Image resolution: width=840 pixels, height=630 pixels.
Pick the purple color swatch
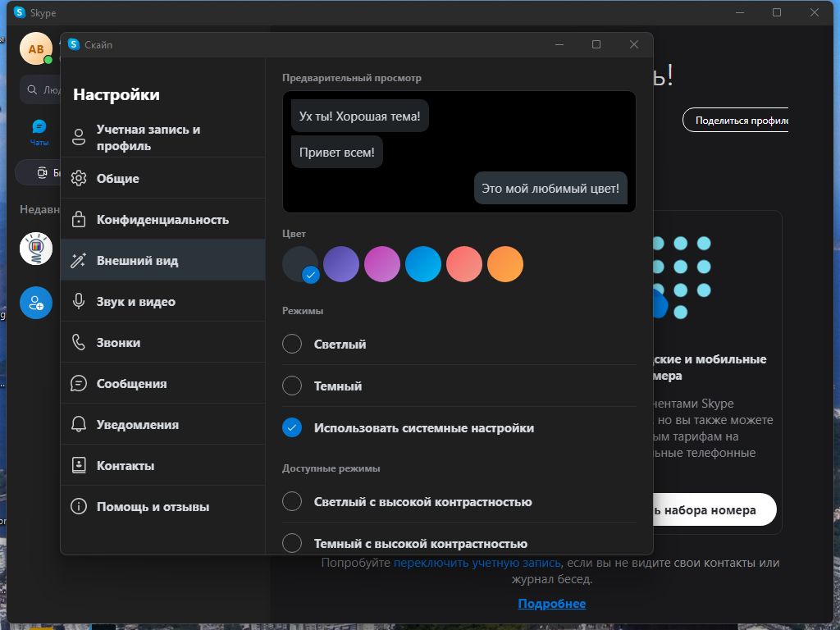(341, 264)
